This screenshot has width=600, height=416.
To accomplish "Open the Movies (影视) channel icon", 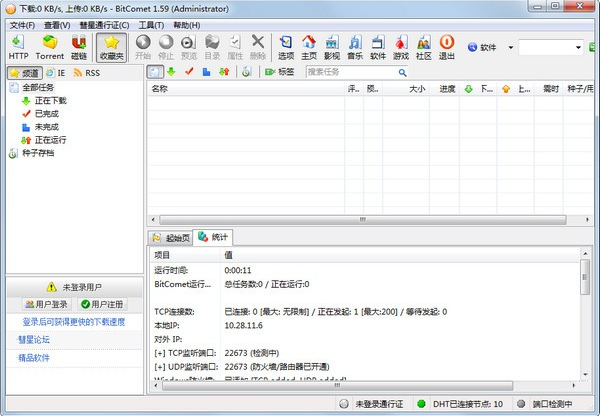I will click(x=332, y=47).
